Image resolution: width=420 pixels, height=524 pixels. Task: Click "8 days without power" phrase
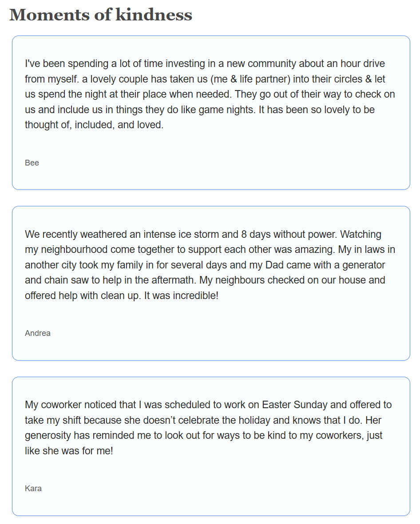point(289,234)
